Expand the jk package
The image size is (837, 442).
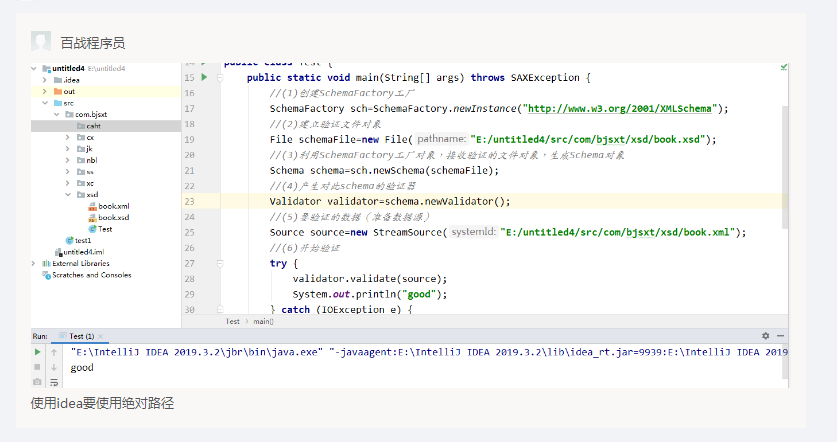[68, 149]
